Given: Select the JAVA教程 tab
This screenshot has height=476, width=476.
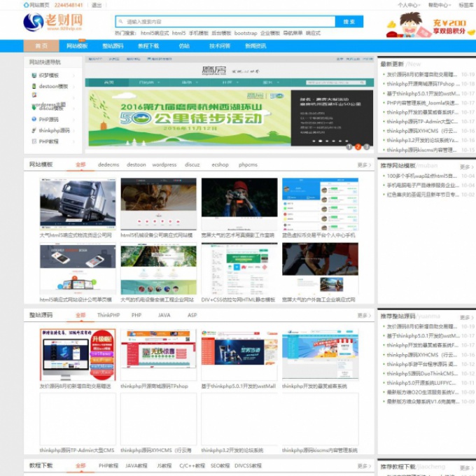Looking at the screenshot, I should tap(136, 465).
